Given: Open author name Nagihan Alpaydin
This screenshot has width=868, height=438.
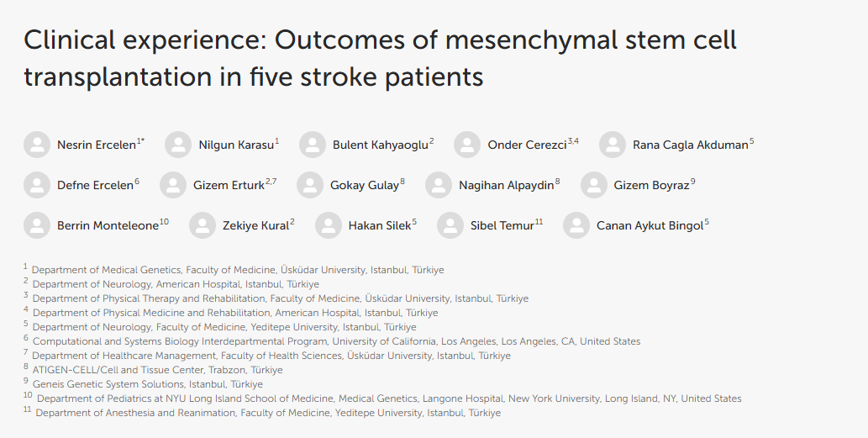Looking at the screenshot, I should (x=506, y=186).
